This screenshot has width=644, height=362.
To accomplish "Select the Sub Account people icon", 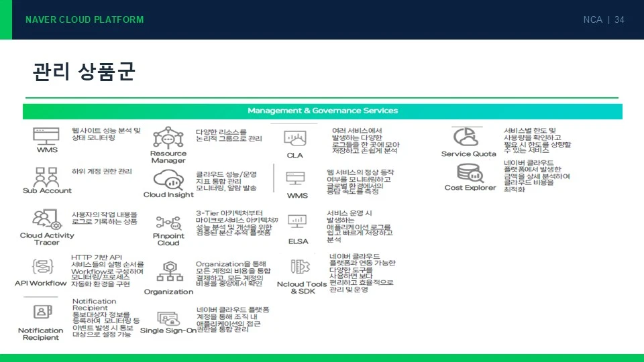I will click(x=46, y=176).
